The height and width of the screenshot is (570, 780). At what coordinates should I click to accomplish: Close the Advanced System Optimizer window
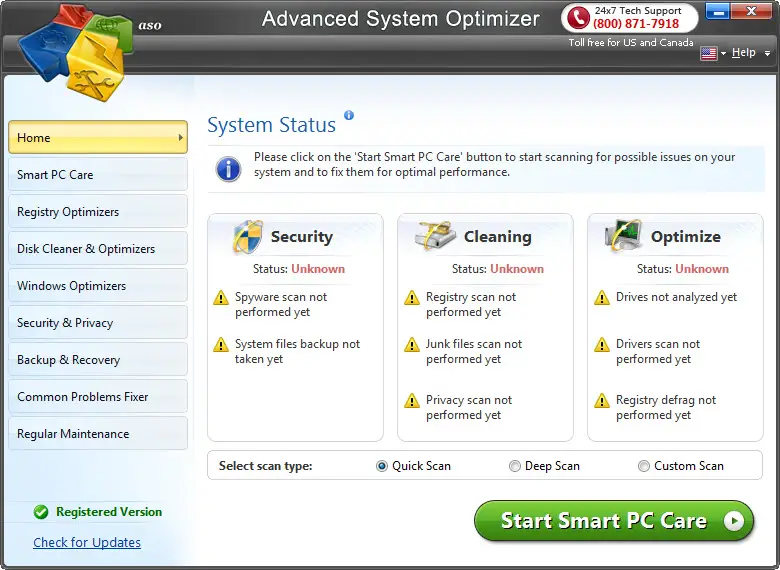(751, 10)
